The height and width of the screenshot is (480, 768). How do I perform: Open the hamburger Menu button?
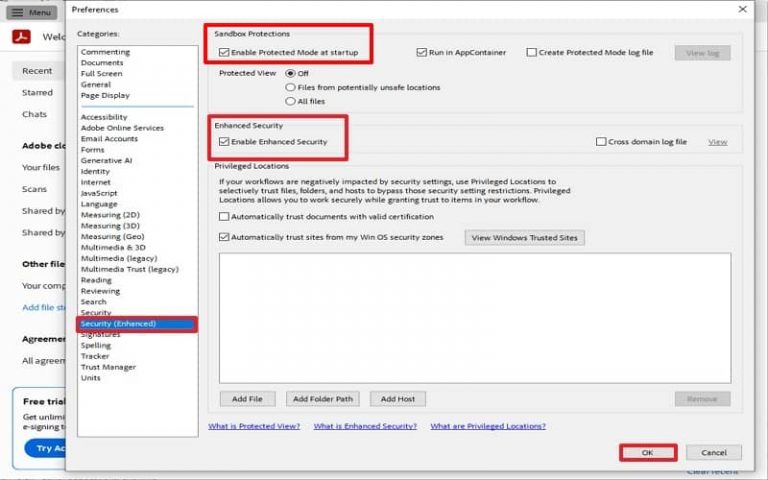[x=31, y=12]
